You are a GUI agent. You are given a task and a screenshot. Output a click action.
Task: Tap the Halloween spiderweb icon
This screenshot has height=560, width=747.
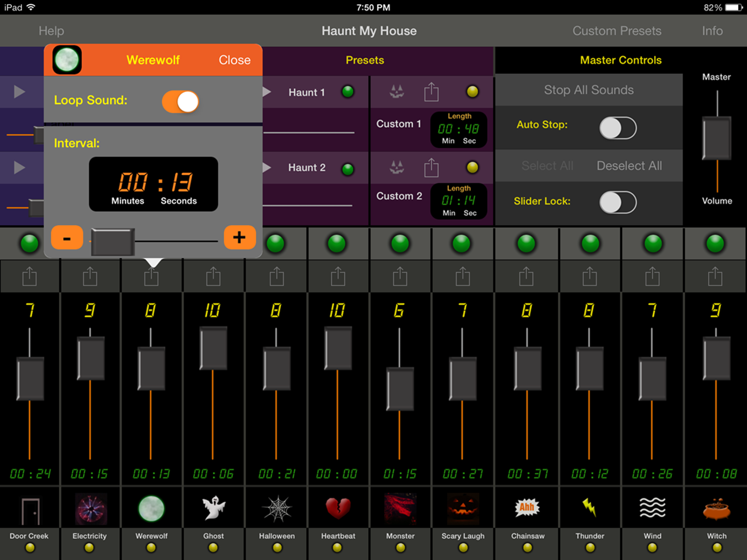click(277, 509)
